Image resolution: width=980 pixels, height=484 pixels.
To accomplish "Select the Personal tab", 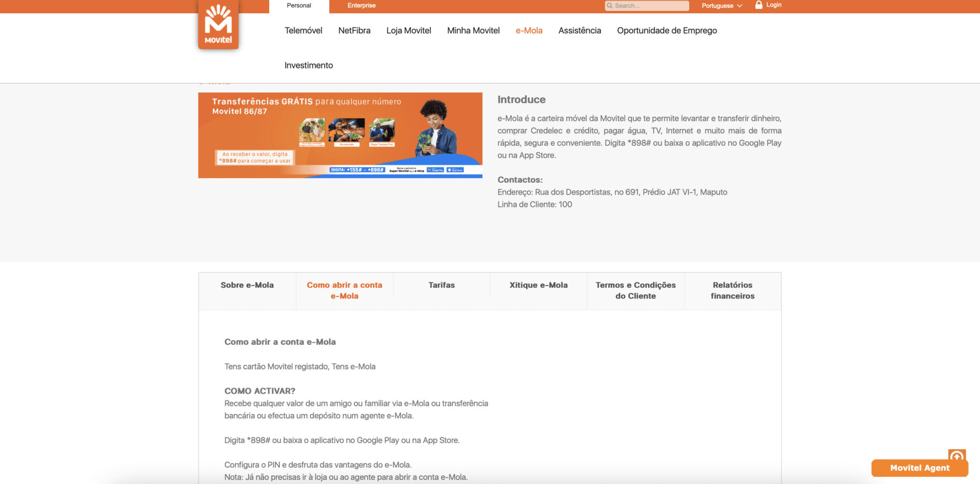I will (299, 6).
